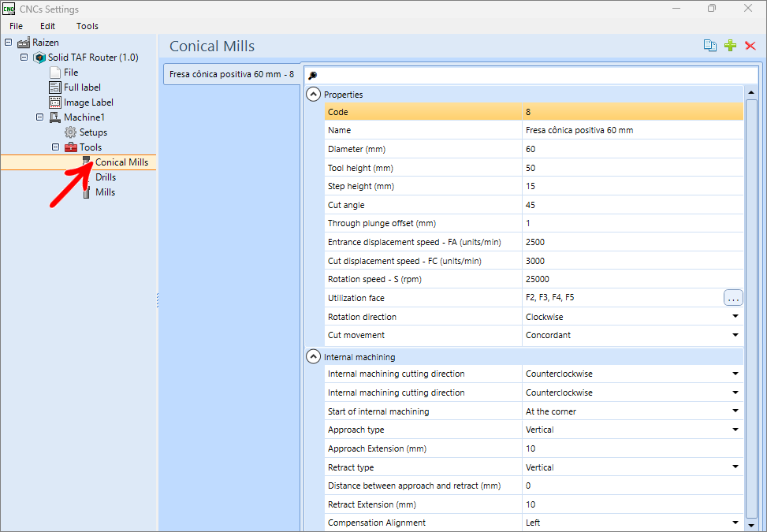This screenshot has width=767, height=532.
Task: Click the Solid TAF Router cube icon
Action: point(39,58)
